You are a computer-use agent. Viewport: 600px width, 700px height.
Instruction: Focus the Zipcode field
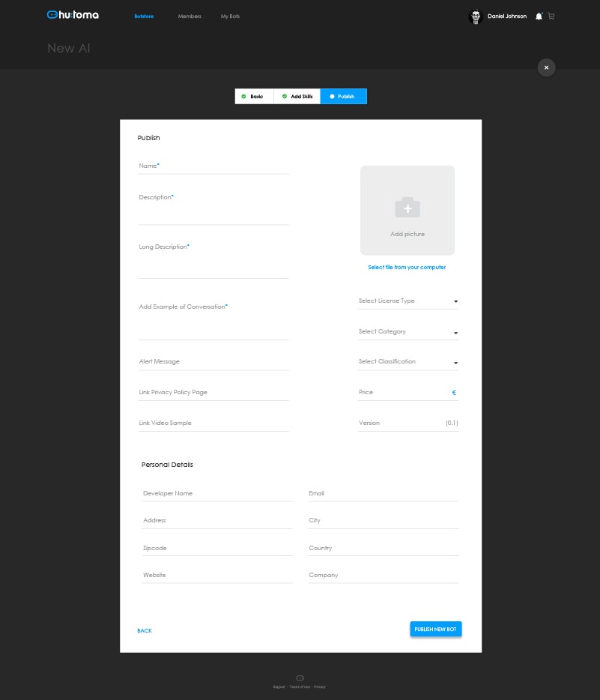[x=217, y=548]
